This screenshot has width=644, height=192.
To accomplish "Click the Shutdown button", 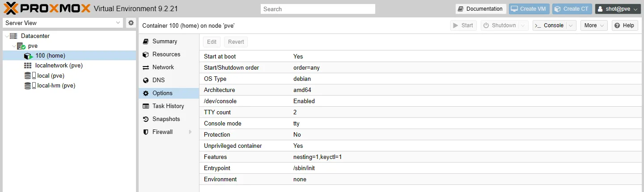I will 500,25.
